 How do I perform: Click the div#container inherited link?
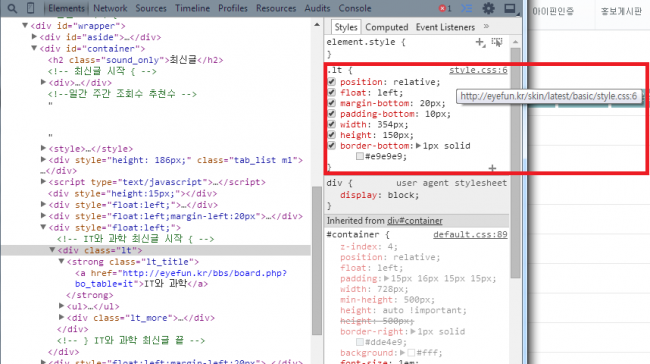click(x=415, y=221)
